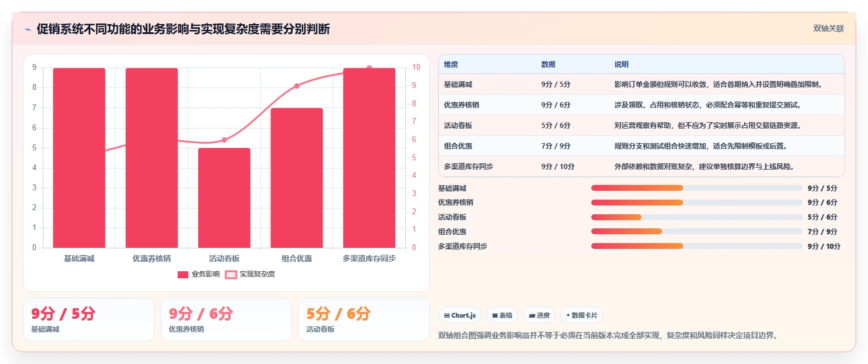
Task: Click description starting 外部依赖和数据对账复杂
Action: 704,166
